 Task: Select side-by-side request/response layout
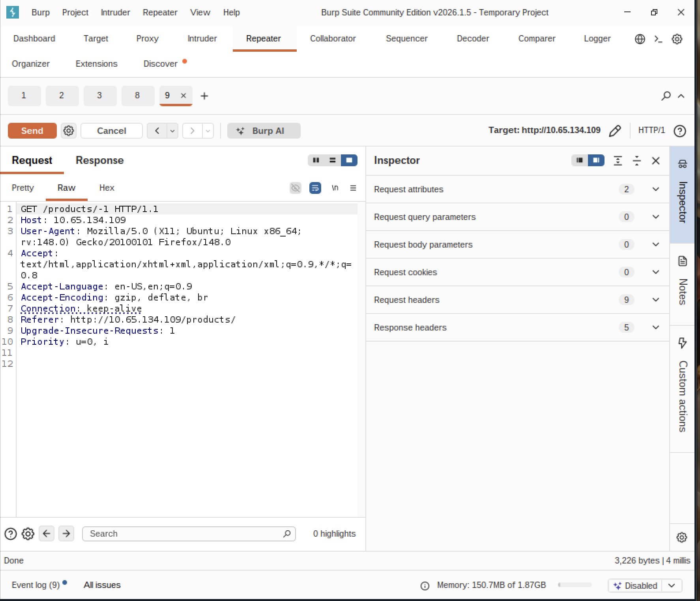pos(316,160)
